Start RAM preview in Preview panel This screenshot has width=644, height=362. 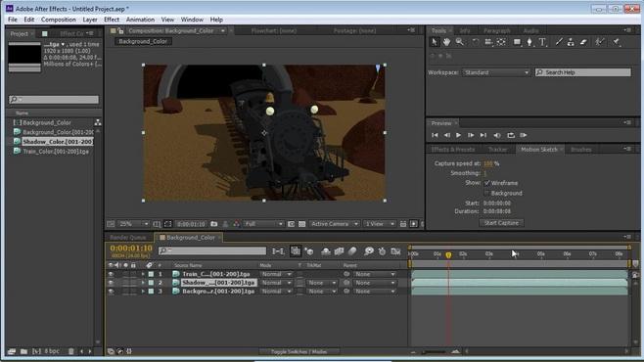click(524, 135)
